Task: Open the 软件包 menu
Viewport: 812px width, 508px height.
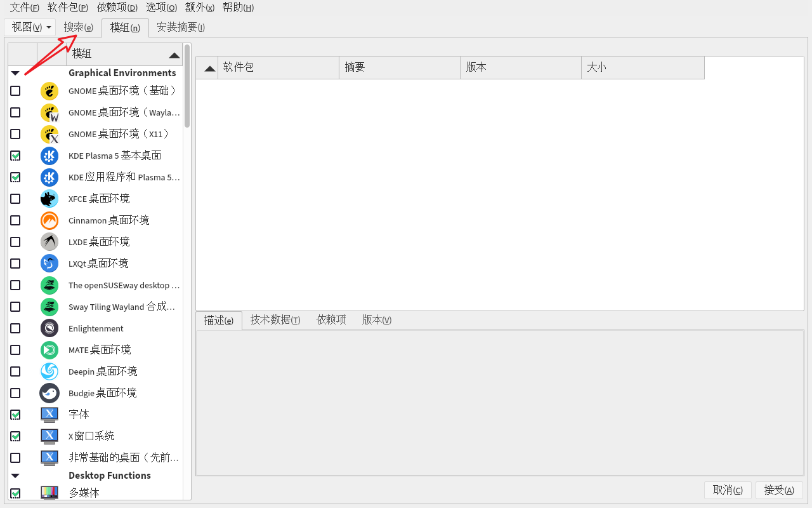Action: click(68, 8)
